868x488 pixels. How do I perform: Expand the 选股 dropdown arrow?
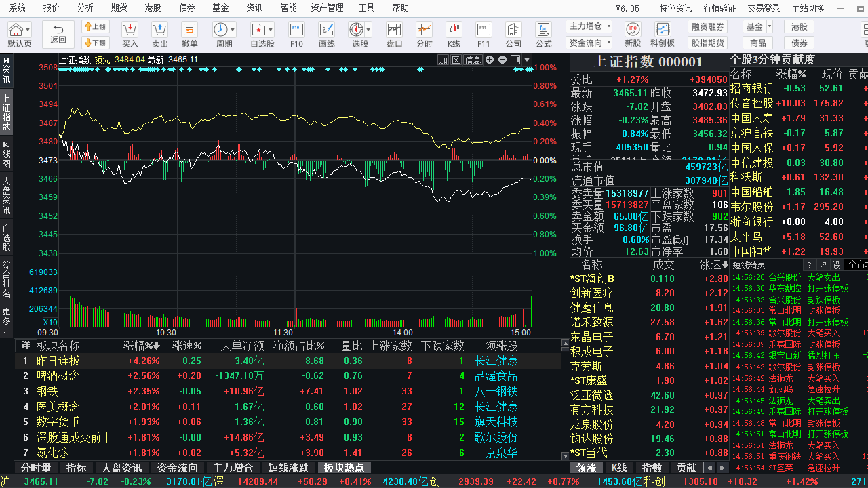coord(368,30)
